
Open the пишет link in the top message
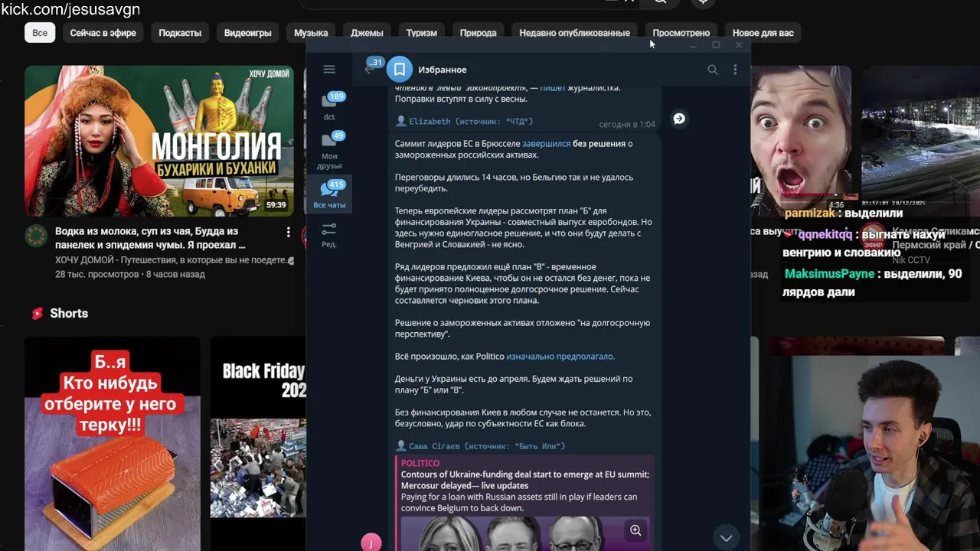(x=552, y=88)
